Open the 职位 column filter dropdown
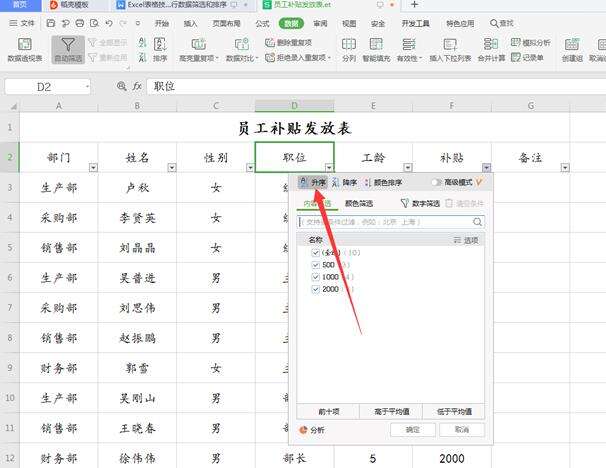This screenshot has width=606, height=468. click(x=329, y=167)
